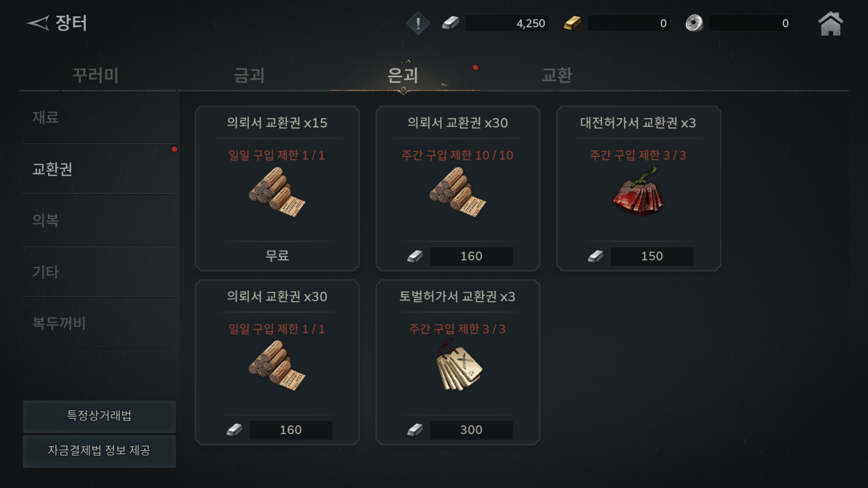Tap the free 의뢰서 교환권 x15 scroll icon
Screen dimensions: 868x488
pos(277,192)
